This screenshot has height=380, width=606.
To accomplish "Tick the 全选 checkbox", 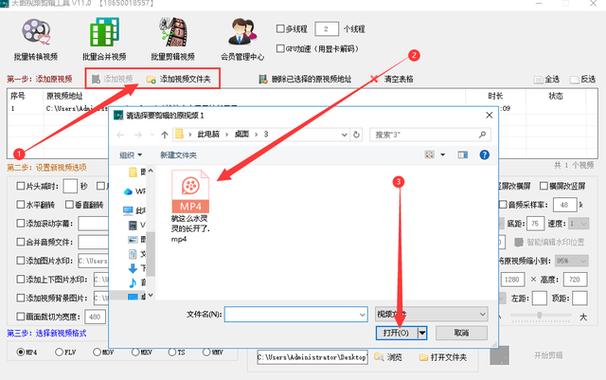I will [538, 80].
